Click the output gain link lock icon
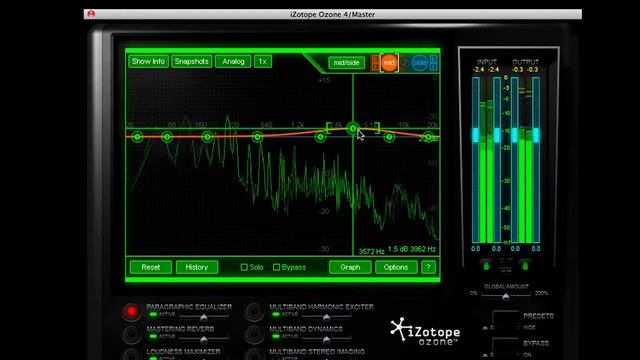 pos(525,266)
